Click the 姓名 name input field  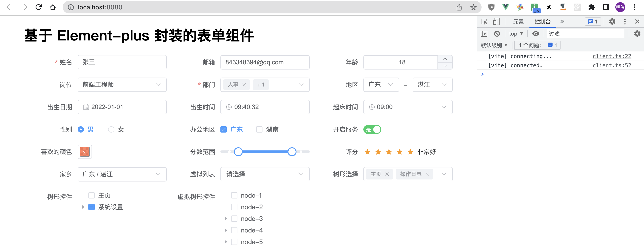(x=122, y=62)
